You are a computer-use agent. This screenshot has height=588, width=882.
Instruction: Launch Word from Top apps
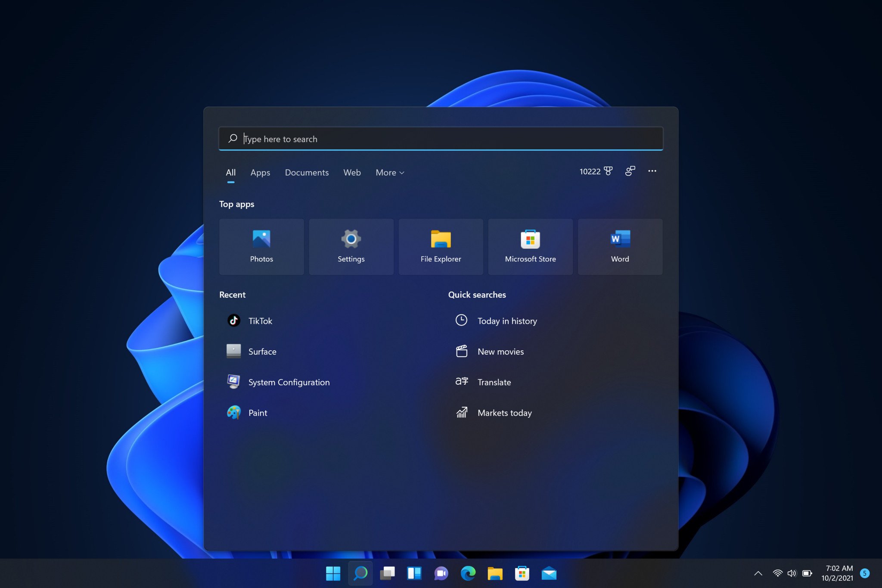620,246
